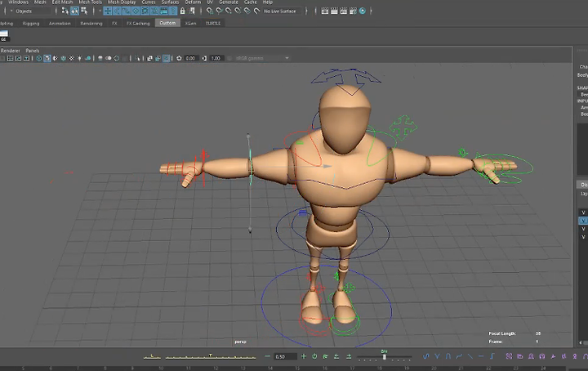The height and width of the screenshot is (371, 588).
Task: Apply linear tangents diagonal line icon
Action: (x=470, y=356)
